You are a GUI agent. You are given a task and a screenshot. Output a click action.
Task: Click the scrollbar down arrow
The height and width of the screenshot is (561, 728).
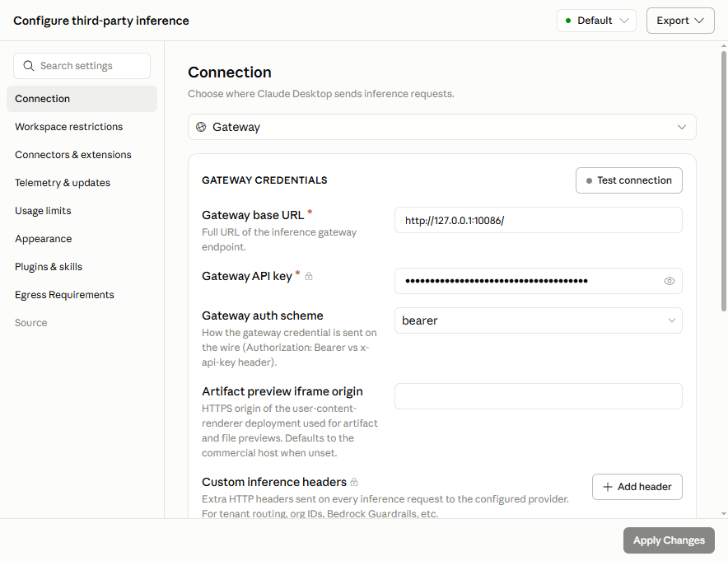coord(723,513)
